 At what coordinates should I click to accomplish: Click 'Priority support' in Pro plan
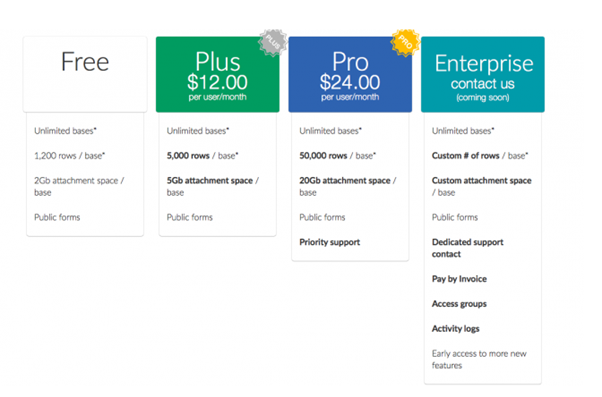pyautogui.click(x=329, y=242)
